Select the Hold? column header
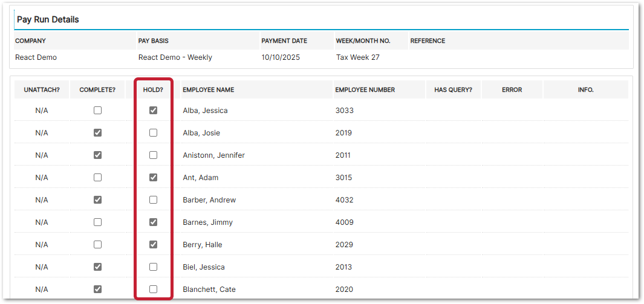Screen dimensions: 644x304 pos(153,90)
